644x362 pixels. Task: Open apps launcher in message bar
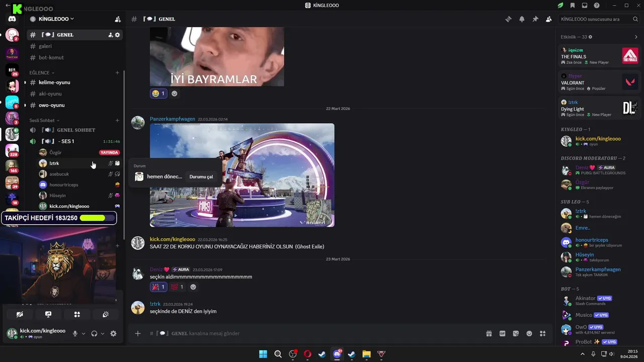[x=542, y=333]
